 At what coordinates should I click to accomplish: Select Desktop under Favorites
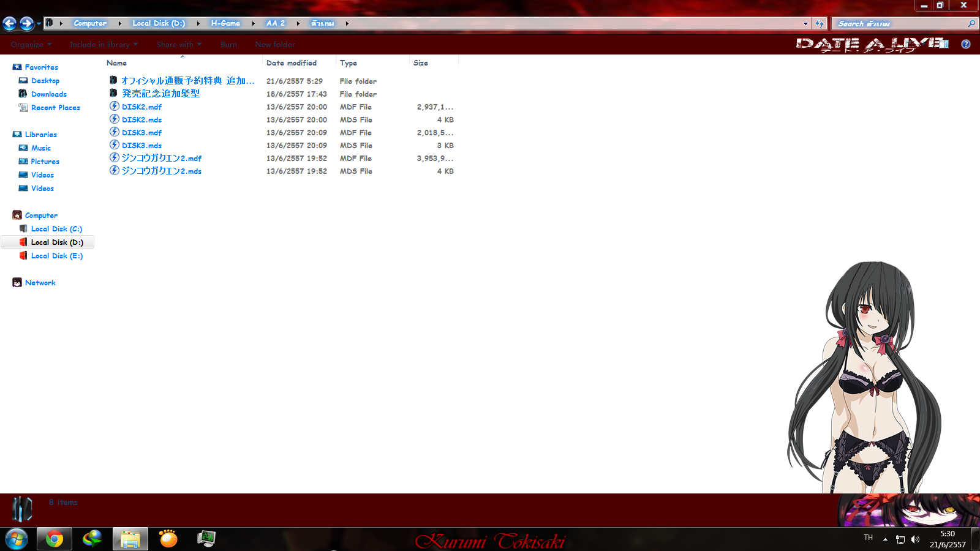pyautogui.click(x=45, y=80)
